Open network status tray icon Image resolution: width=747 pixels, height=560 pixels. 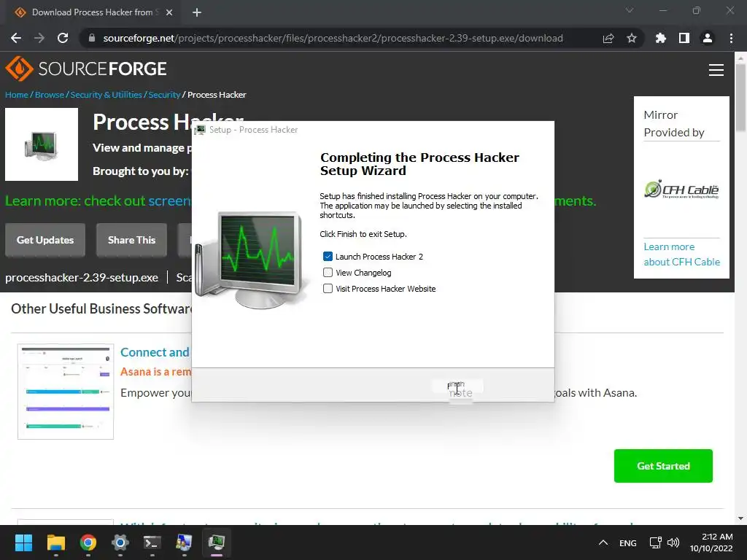tap(656, 542)
